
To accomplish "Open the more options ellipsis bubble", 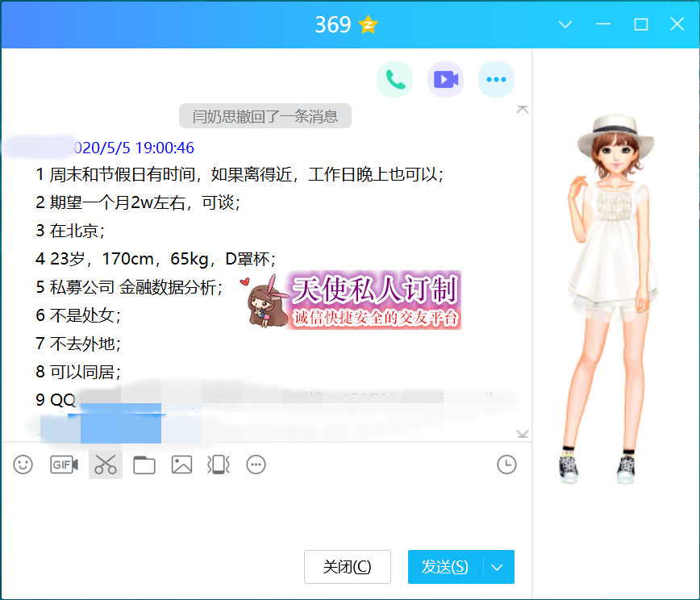I will (x=496, y=79).
